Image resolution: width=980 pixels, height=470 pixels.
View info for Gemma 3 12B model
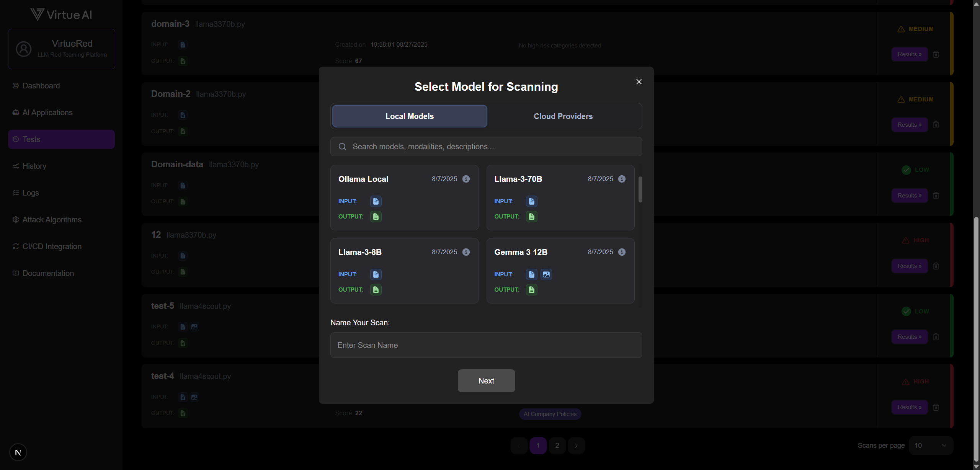click(x=621, y=252)
